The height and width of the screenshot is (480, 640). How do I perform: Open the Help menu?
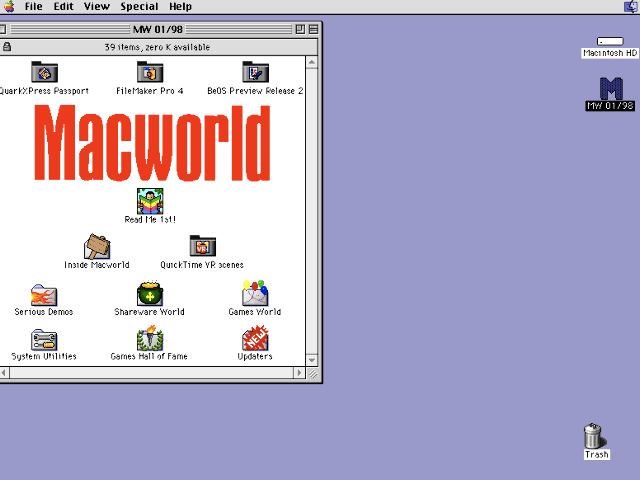click(180, 7)
